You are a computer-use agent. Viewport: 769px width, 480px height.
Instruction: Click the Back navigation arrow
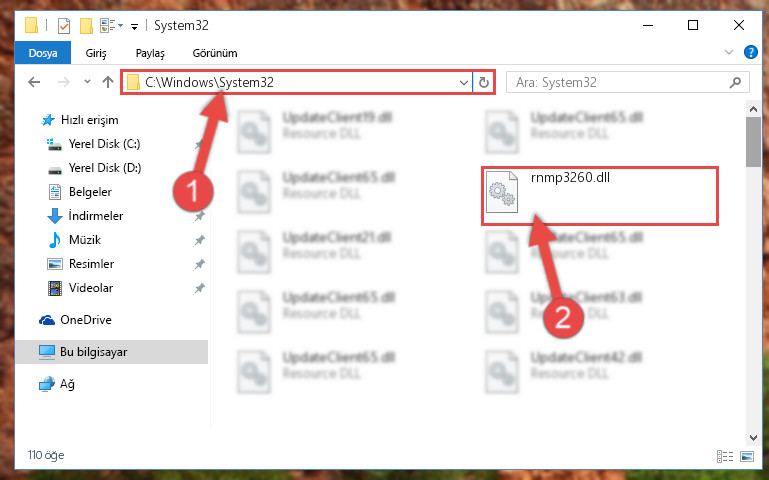[x=34, y=82]
